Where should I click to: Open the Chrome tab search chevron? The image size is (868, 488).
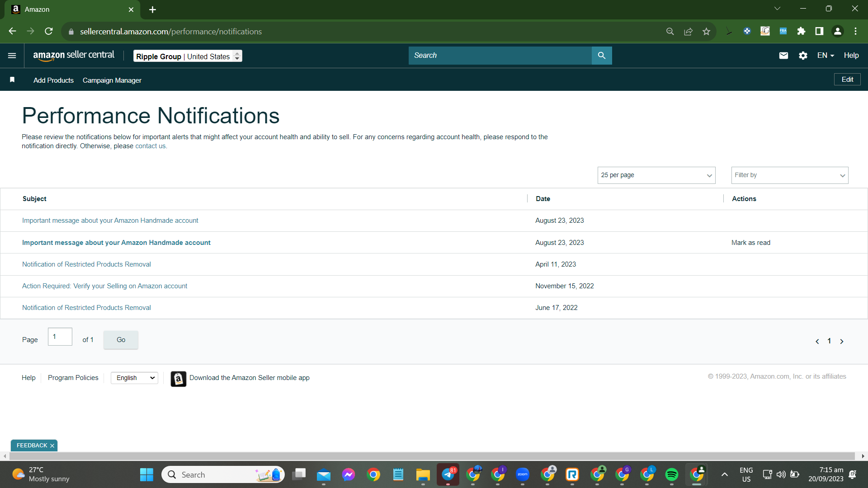(778, 9)
